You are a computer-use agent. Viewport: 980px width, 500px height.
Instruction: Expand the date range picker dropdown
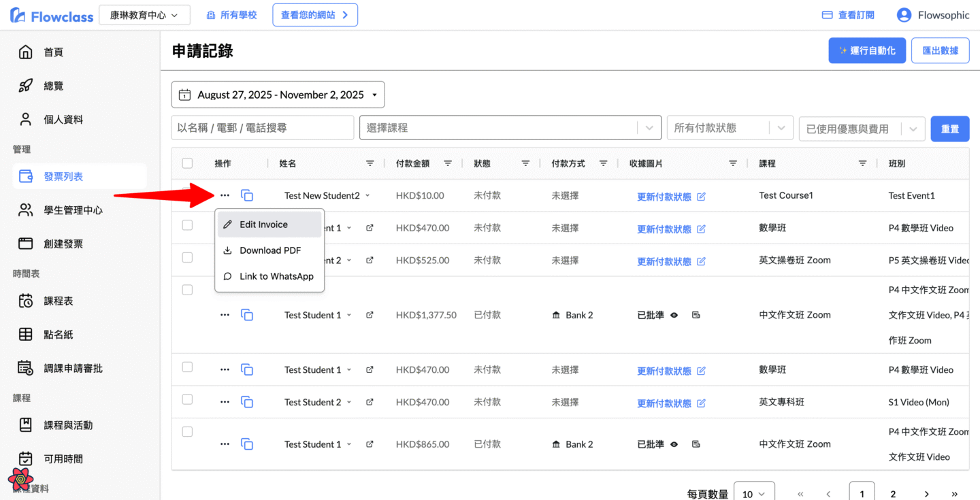click(278, 95)
